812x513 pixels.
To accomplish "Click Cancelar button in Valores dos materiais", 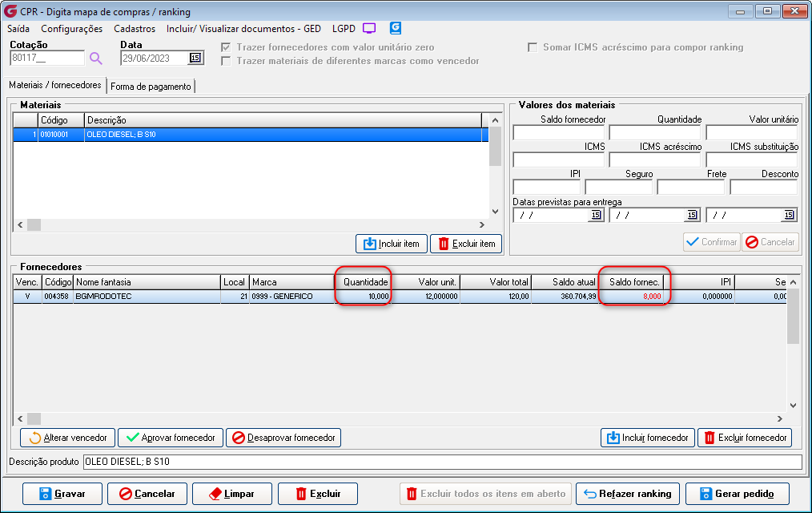I will (x=770, y=242).
